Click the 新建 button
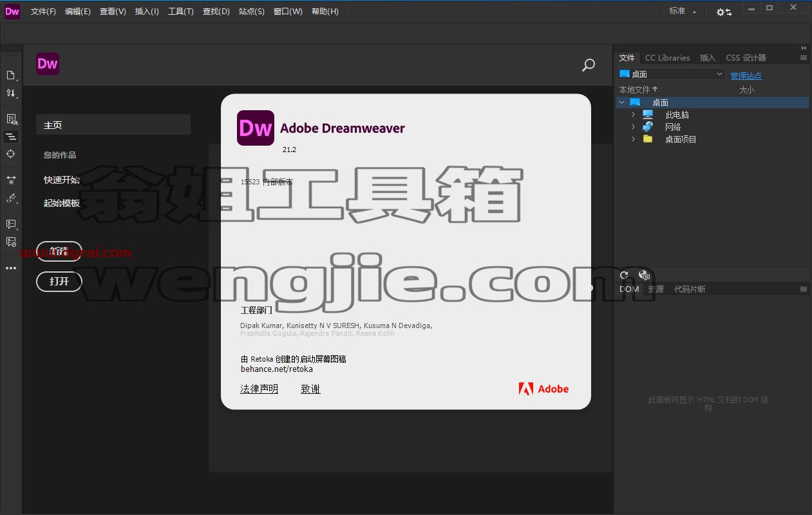Viewport: 812px width, 515px height. pos(59,251)
